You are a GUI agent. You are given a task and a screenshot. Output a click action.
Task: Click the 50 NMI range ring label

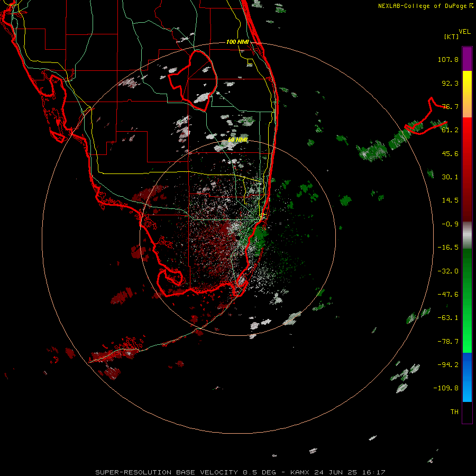click(x=237, y=140)
